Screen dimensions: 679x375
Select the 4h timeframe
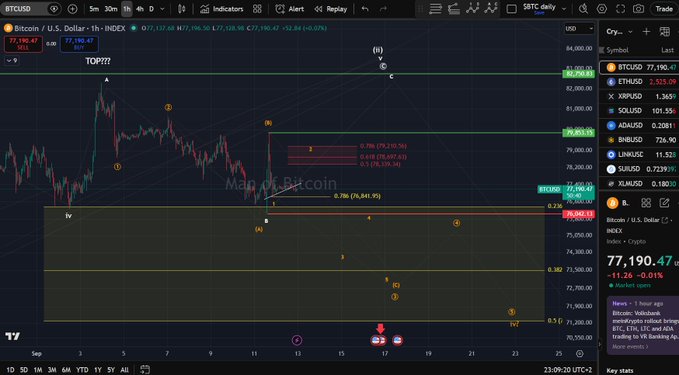(139, 9)
